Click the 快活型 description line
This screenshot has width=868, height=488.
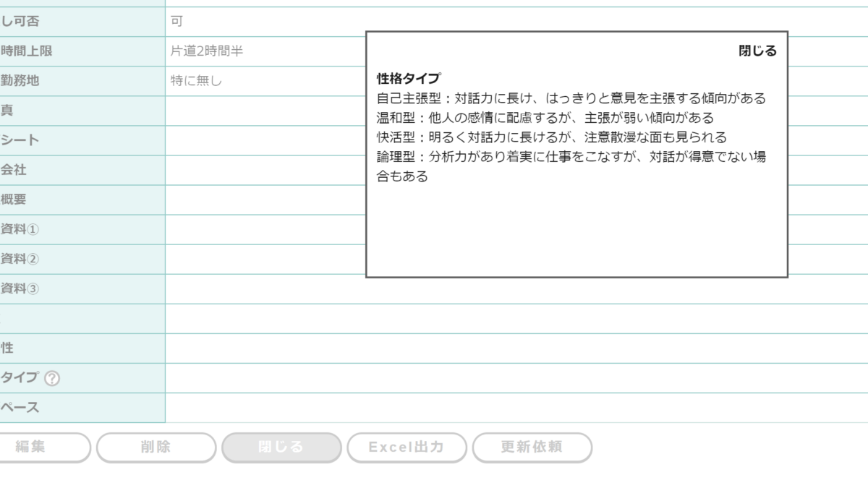(551, 137)
